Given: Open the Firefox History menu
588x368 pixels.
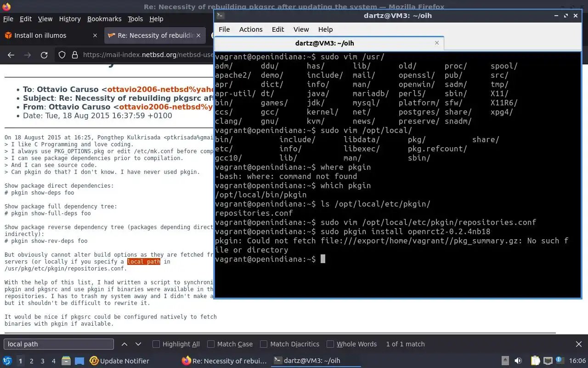Looking at the screenshot, I should click(x=70, y=19).
